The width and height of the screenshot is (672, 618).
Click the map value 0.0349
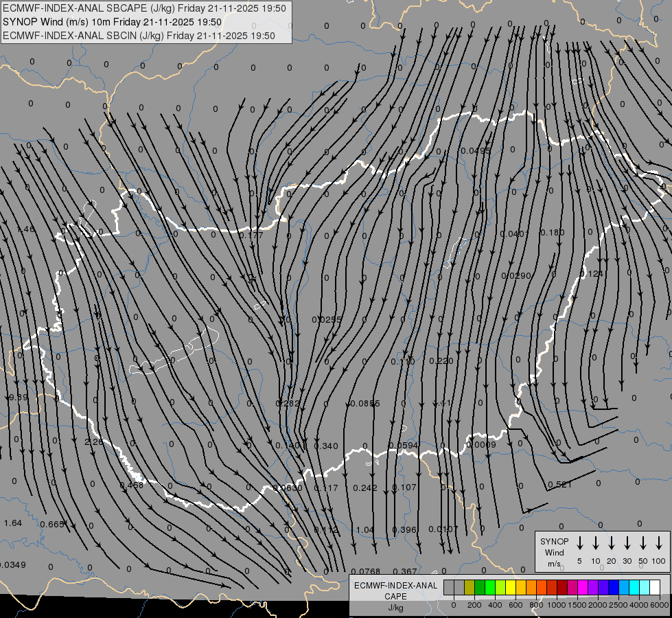tap(12, 565)
